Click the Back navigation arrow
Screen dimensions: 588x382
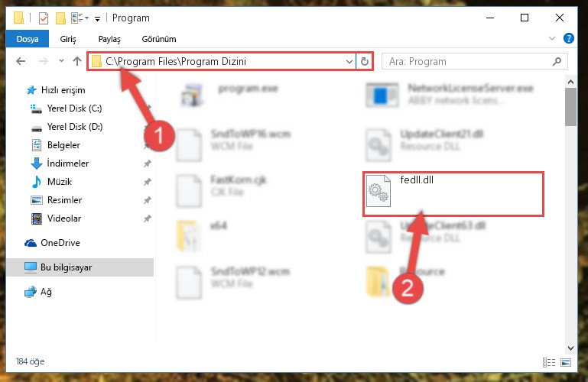click(21, 61)
